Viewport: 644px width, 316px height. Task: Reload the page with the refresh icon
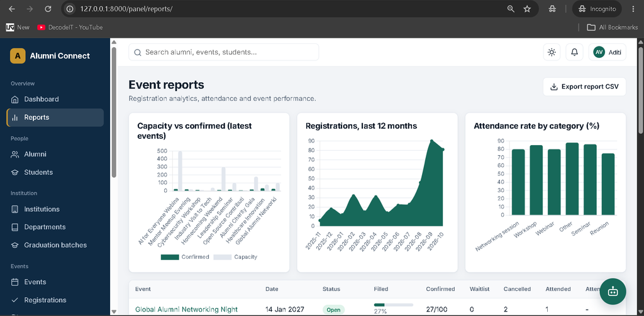(48, 9)
